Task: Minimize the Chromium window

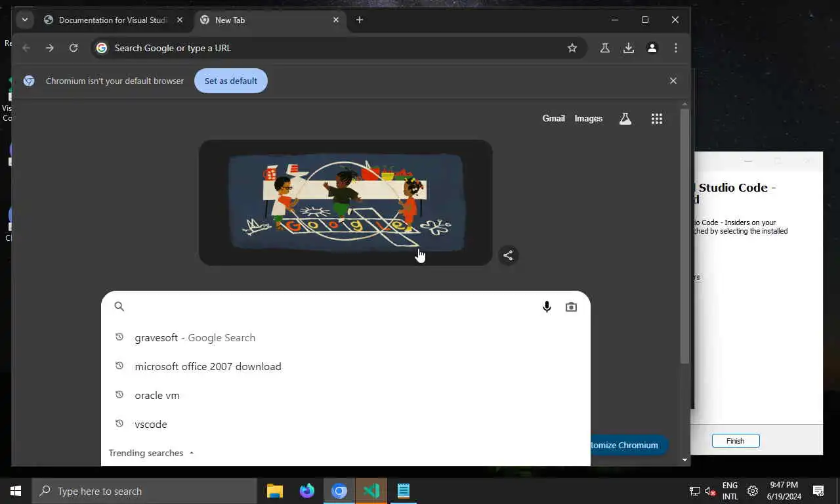Action: click(615, 20)
